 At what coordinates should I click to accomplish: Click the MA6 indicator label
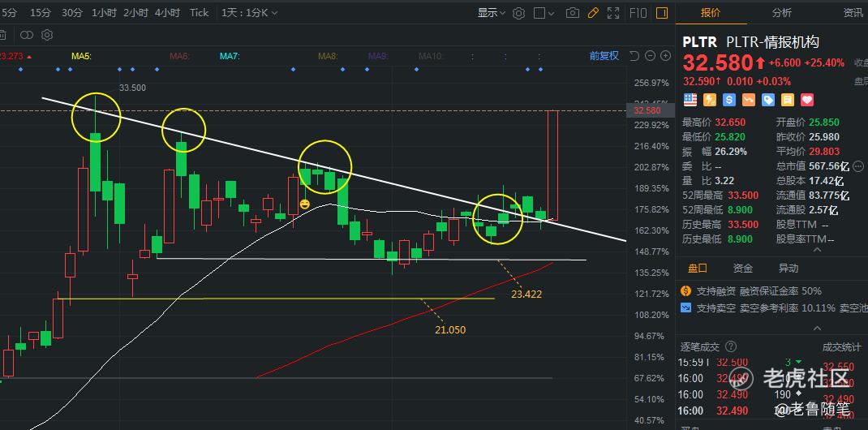pos(180,55)
